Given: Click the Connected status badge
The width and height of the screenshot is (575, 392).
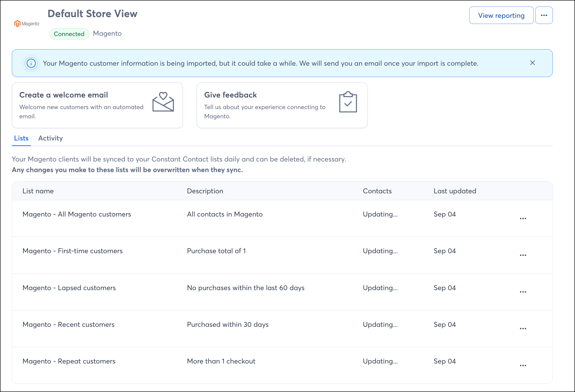Looking at the screenshot, I should tap(69, 34).
